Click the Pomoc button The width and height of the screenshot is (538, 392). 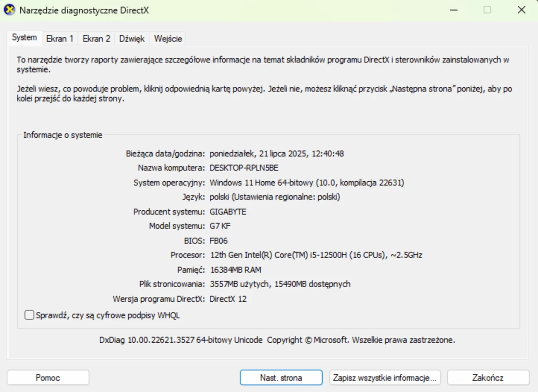[48, 378]
